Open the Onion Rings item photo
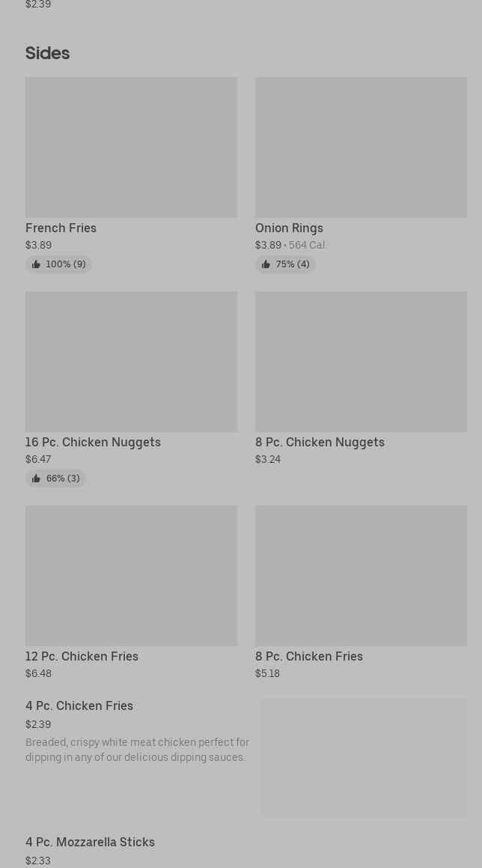Viewport: 482px width, 868px height. [361, 148]
